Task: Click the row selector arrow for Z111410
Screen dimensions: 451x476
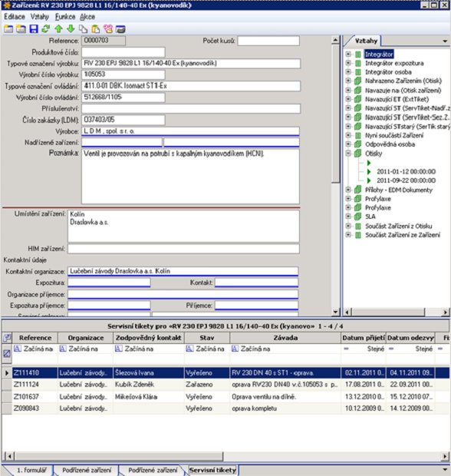Action: (x=7, y=373)
